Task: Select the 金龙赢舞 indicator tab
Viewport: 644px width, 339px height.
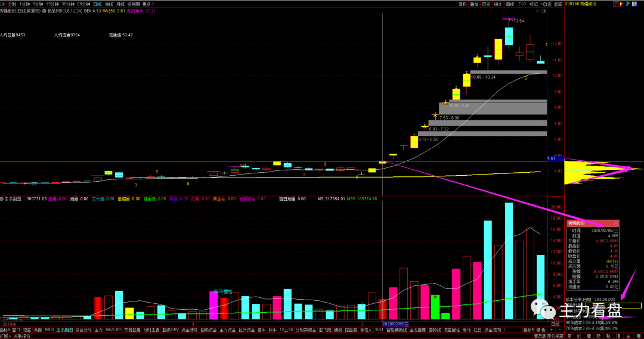Action: 417,330
